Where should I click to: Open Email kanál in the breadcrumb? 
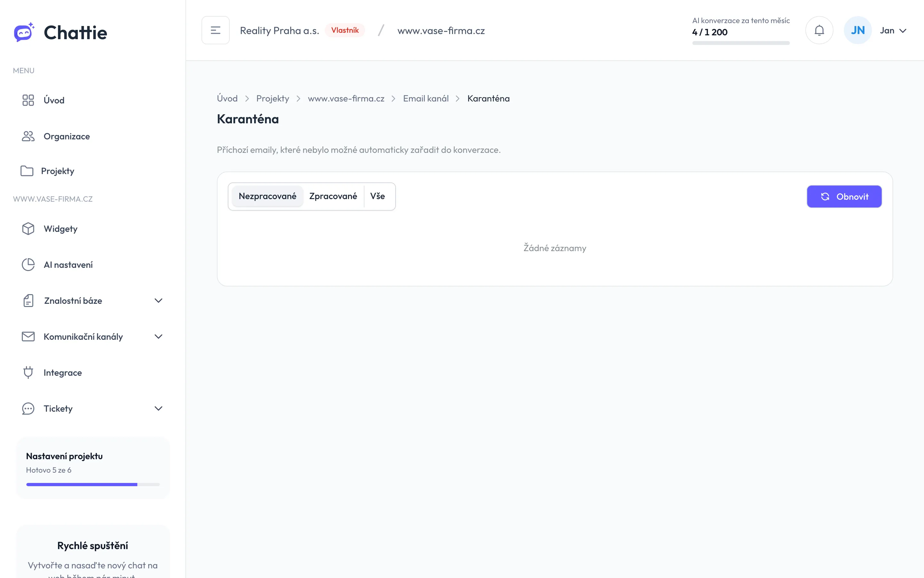(x=426, y=98)
